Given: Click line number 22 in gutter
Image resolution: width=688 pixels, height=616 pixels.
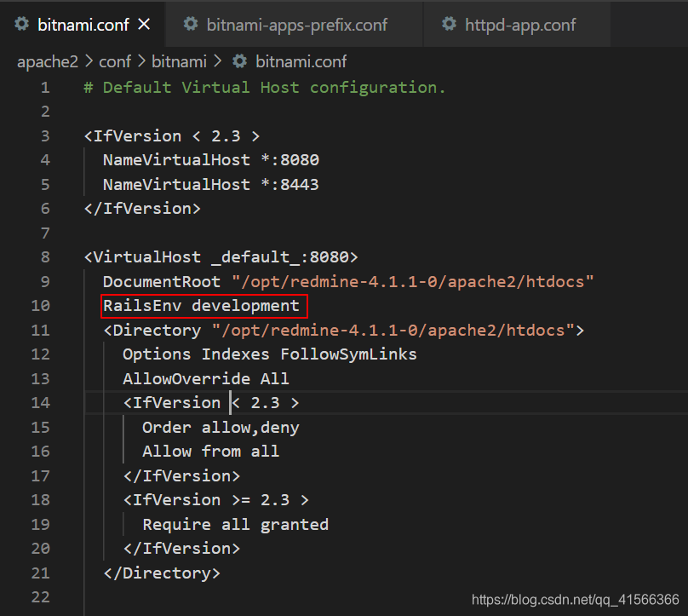Looking at the screenshot, I should coord(40,596).
